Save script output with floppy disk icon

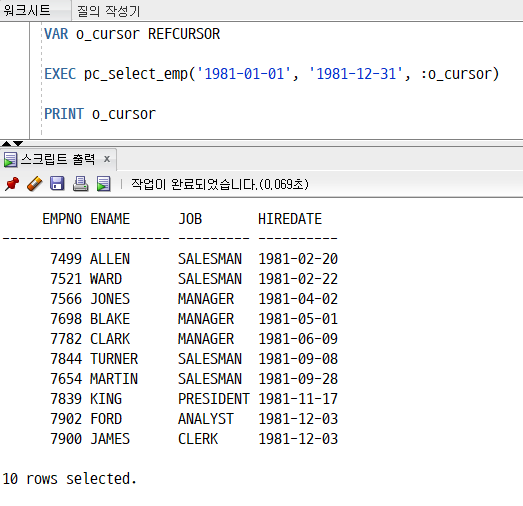[57, 184]
